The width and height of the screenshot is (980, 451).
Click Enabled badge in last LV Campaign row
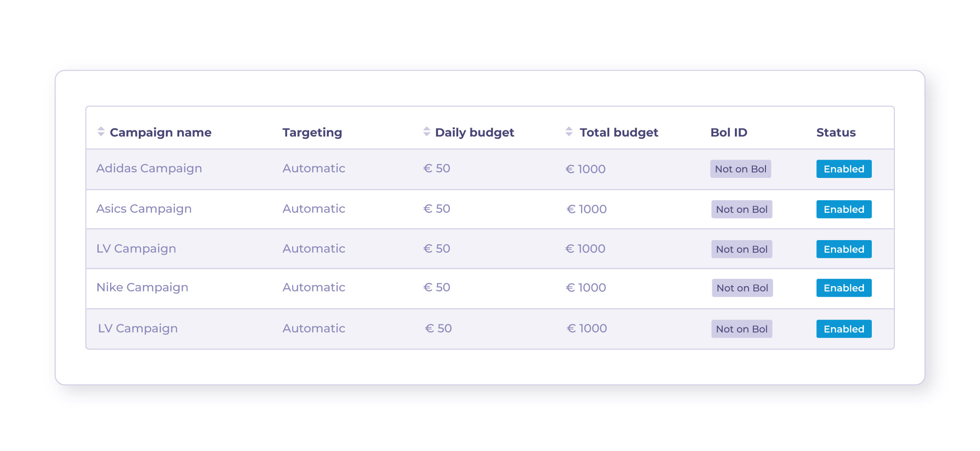pyautogui.click(x=844, y=329)
